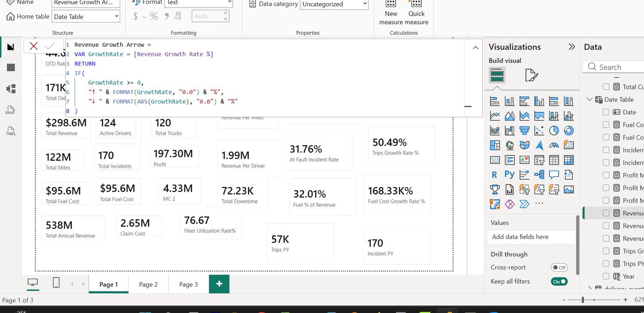Switch to Page 2 tab
The height and width of the screenshot is (313, 644).
click(x=148, y=285)
